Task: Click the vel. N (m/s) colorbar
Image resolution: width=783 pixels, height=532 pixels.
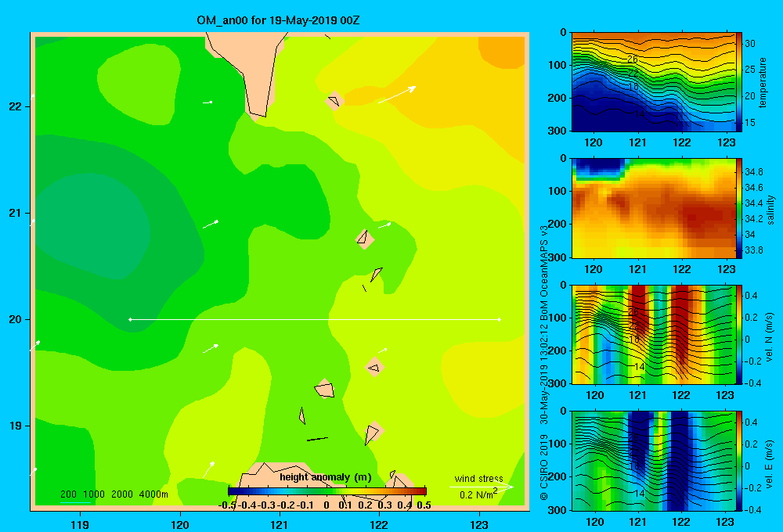Action: pos(739,335)
